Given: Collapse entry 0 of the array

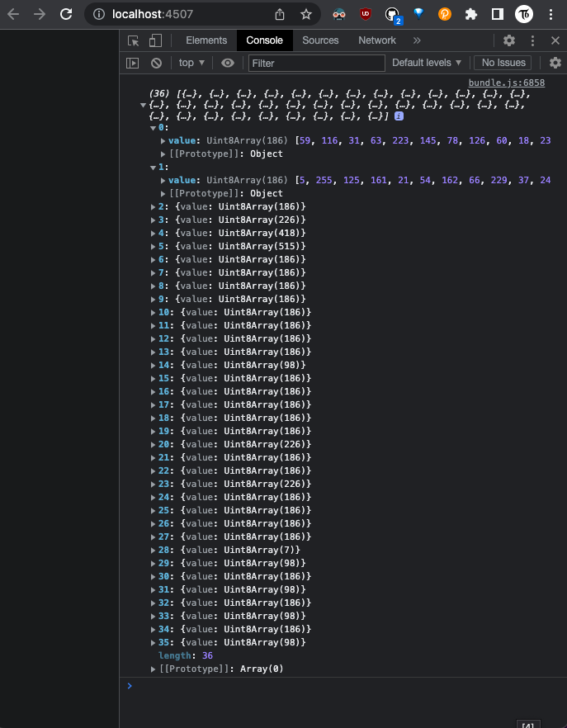Looking at the screenshot, I should click(153, 127).
